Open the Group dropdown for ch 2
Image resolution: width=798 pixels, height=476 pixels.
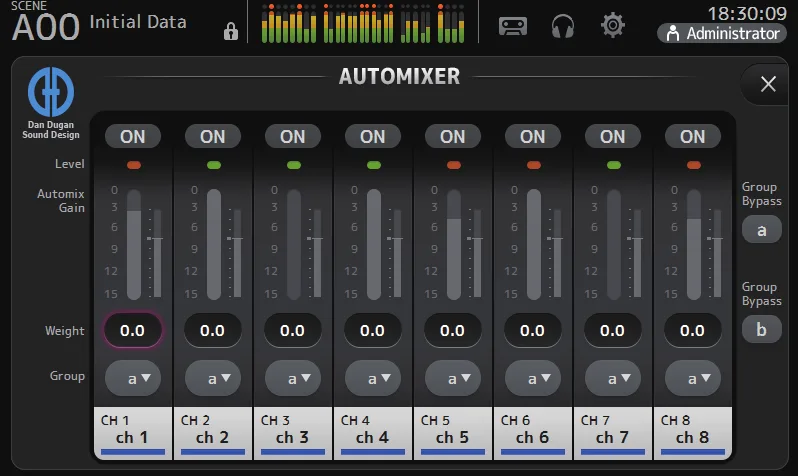click(213, 378)
